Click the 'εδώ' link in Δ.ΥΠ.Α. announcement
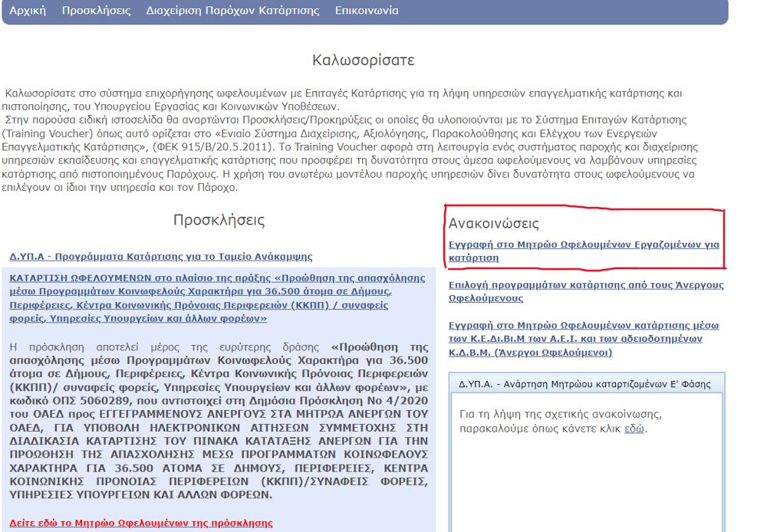The width and height of the screenshot is (767, 532). point(634,429)
